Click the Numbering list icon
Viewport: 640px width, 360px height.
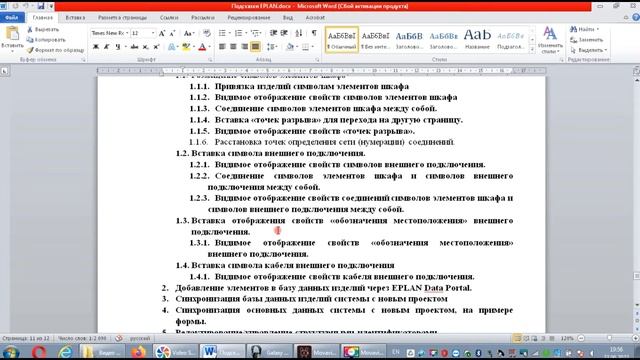[238, 33]
